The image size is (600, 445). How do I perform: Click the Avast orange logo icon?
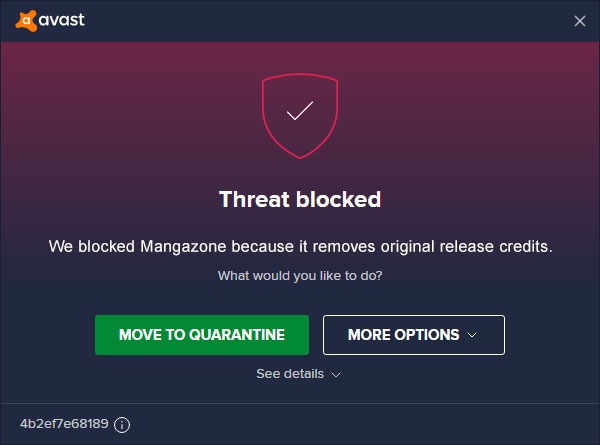pos(26,19)
